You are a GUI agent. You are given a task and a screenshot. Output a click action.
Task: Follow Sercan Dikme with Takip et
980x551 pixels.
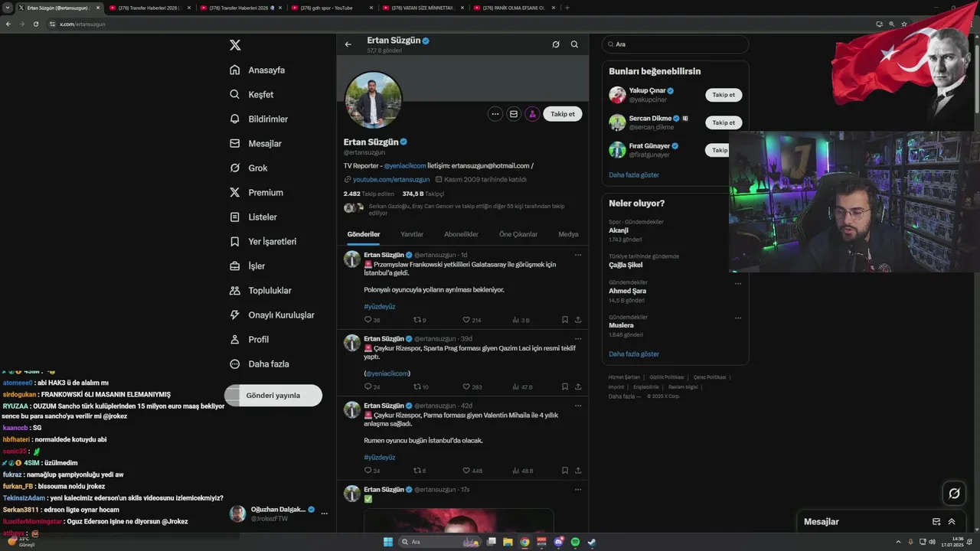(724, 122)
